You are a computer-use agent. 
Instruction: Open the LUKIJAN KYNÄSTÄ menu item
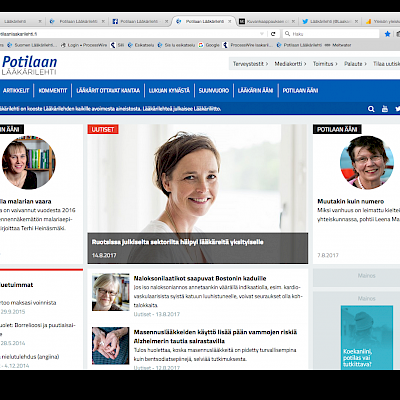[169, 90]
